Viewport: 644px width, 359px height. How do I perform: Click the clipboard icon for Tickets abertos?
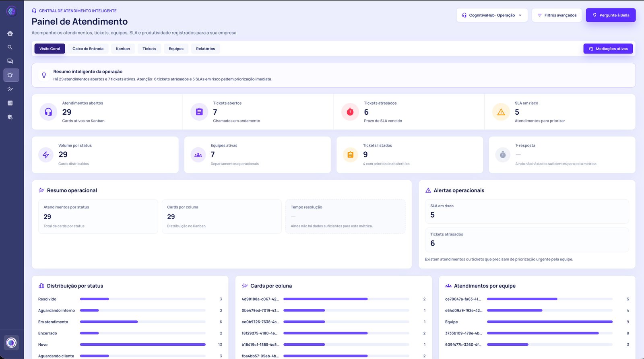(x=199, y=112)
